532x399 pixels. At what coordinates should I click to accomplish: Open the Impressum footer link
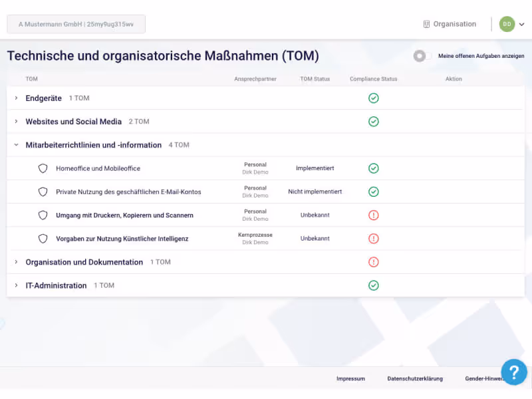click(x=350, y=378)
